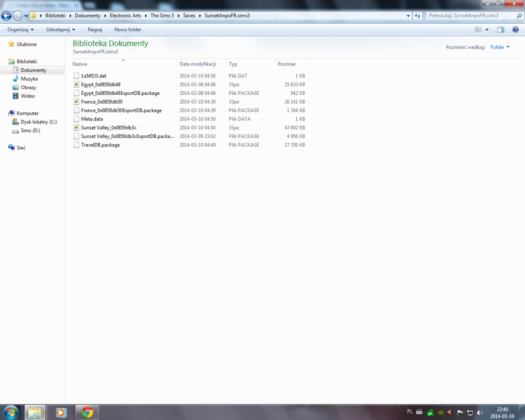
Task: Open Windows Media Player from taskbar
Action: pos(61,412)
